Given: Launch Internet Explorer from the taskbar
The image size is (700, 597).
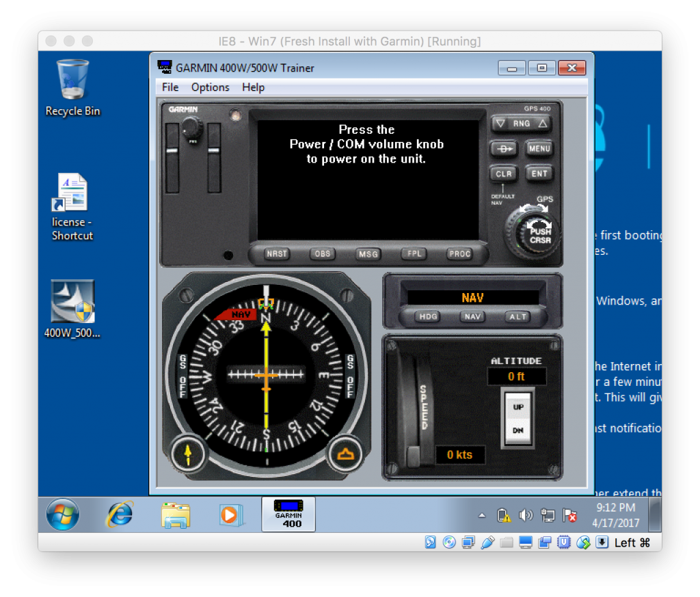Looking at the screenshot, I should [x=119, y=514].
